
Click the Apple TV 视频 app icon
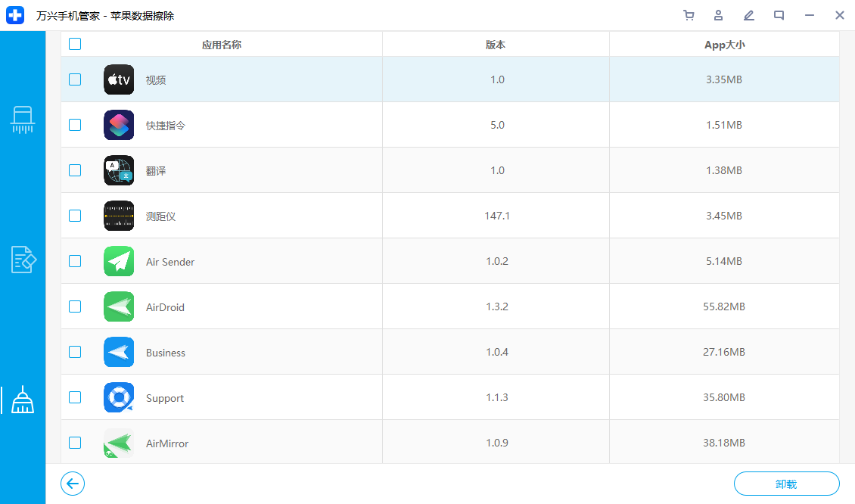pos(119,79)
